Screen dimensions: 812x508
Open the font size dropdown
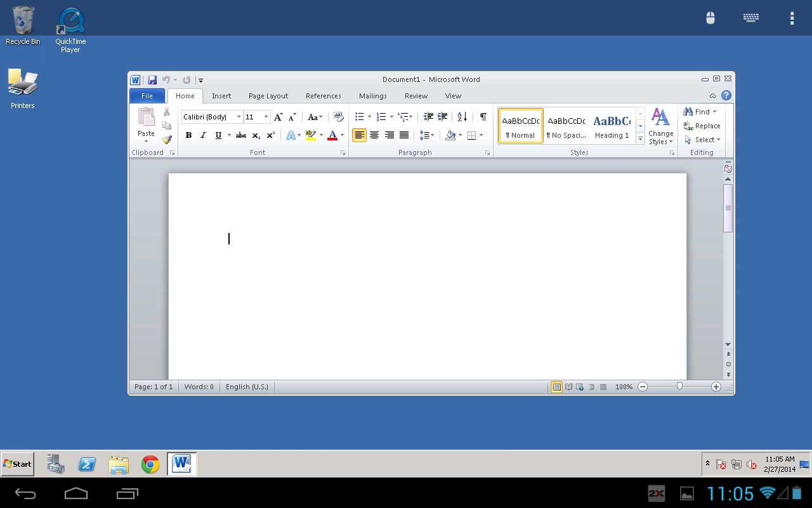click(266, 117)
